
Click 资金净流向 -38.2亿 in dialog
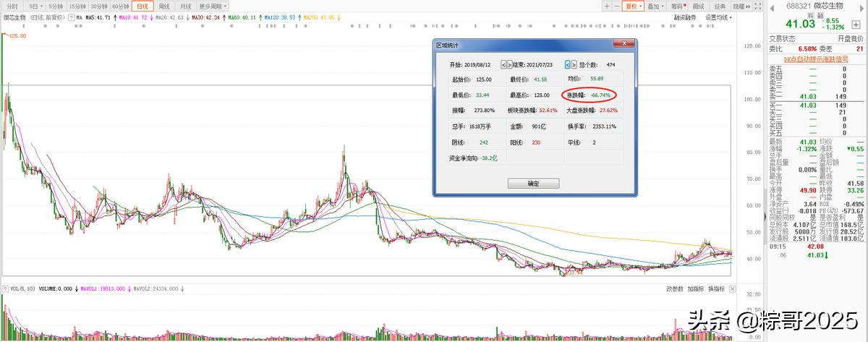pyautogui.click(x=473, y=158)
